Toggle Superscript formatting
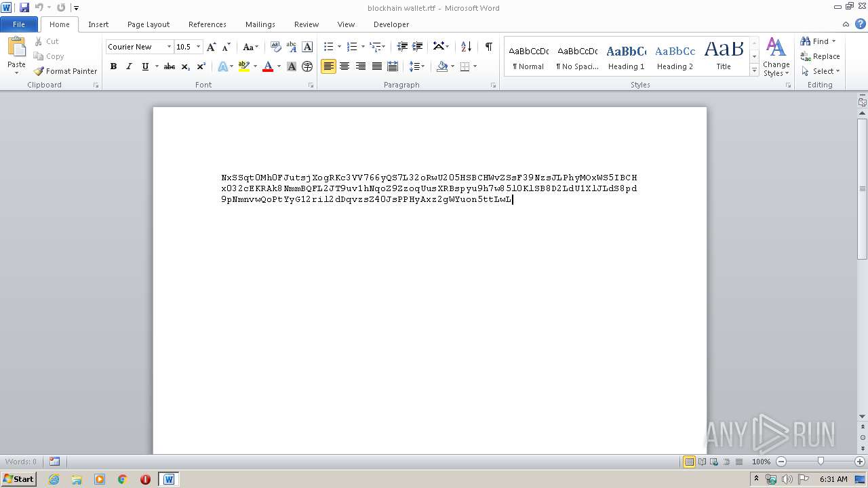 201,66
